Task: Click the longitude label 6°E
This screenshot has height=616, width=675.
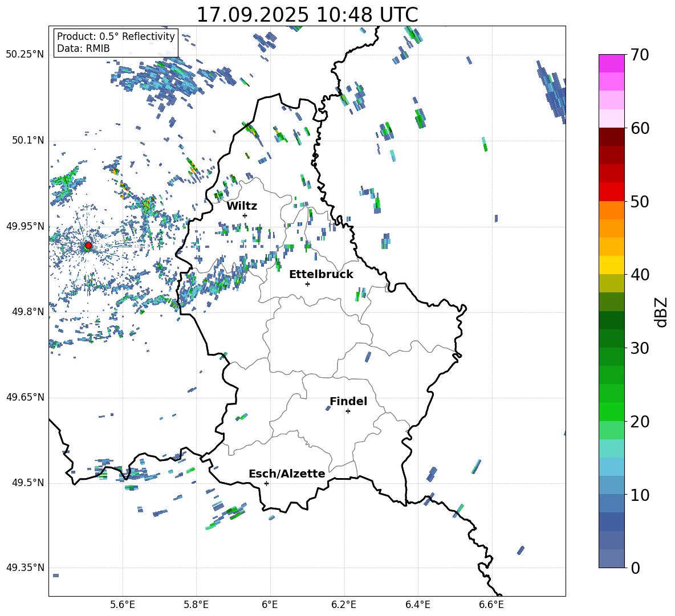Action: click(270, 605)
